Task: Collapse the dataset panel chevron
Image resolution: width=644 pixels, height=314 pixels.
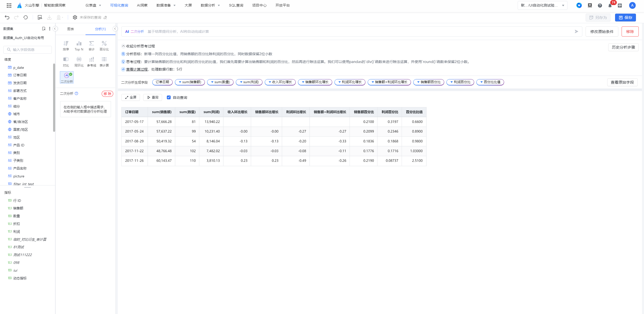Action: [x=55, y=29]
